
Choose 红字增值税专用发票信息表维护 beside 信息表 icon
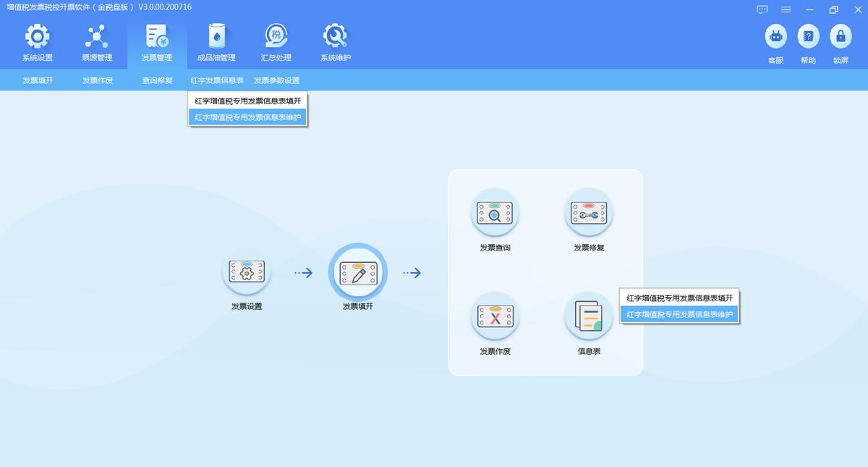[x=679, y=314]
